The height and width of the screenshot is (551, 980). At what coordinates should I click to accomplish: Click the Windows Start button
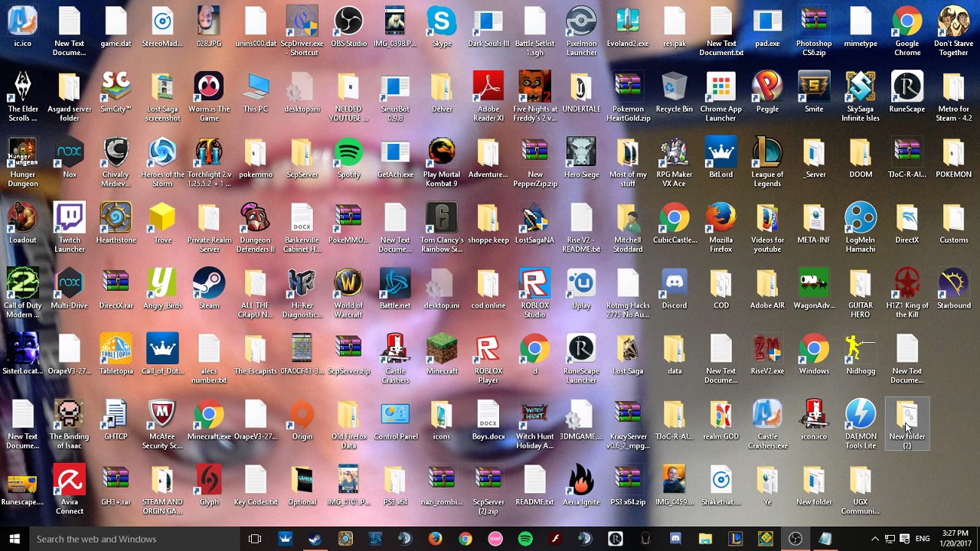click(x=15, y=539)
